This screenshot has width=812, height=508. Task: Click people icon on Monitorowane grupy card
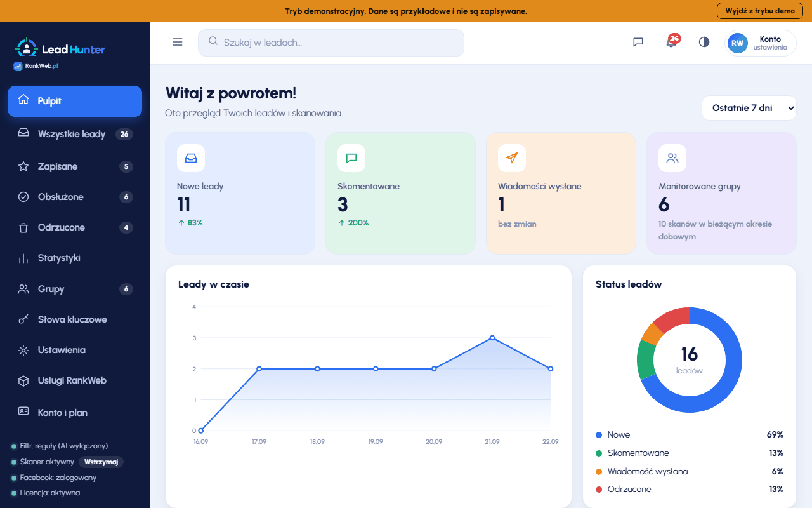point(672,158)
